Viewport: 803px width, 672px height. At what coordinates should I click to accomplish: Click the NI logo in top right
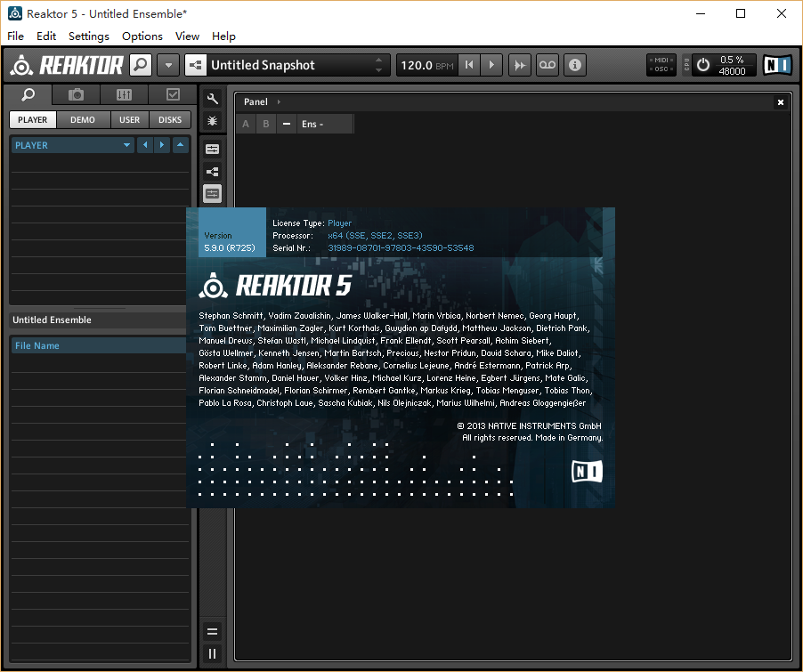coord(776,65)
